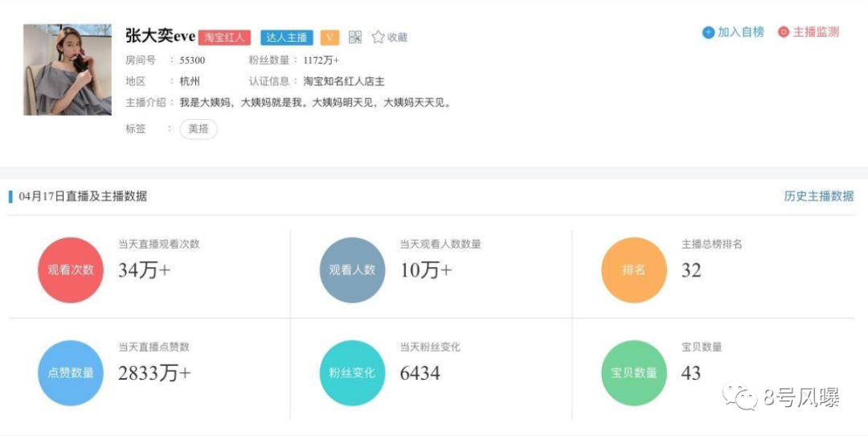
Task: Click the blue 点赞数量 circle
Action: [x=70, y=372]
